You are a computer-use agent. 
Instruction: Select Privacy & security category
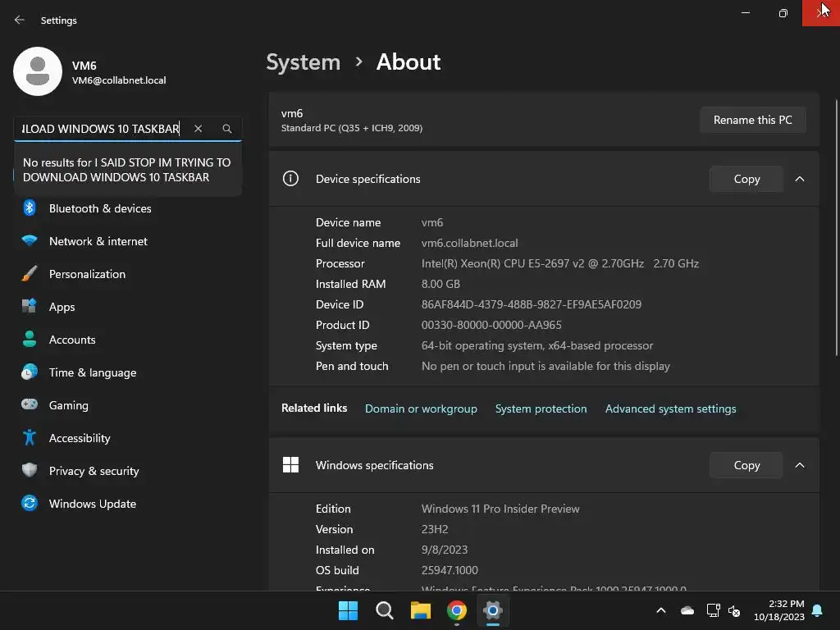tap(127, 471)
